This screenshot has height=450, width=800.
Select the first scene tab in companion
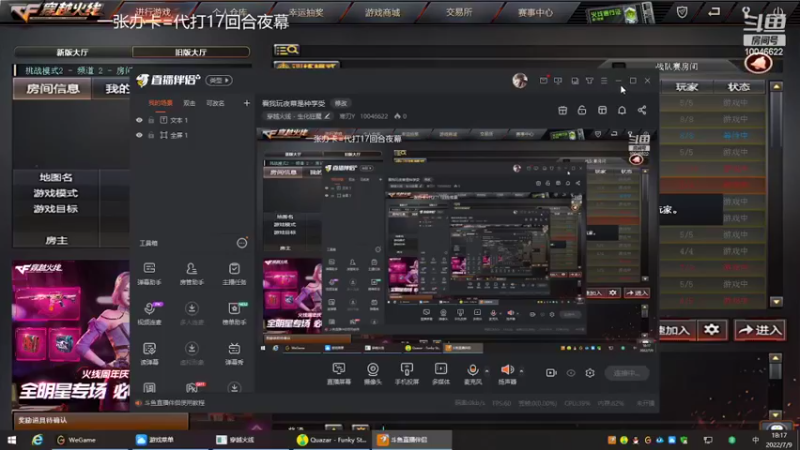point(160,103)
